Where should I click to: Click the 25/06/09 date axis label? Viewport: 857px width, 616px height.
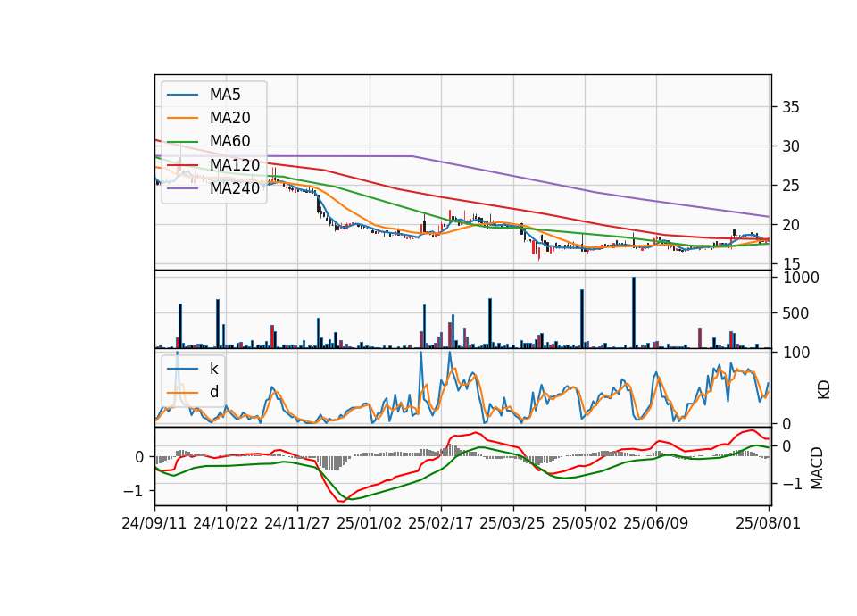656,523
